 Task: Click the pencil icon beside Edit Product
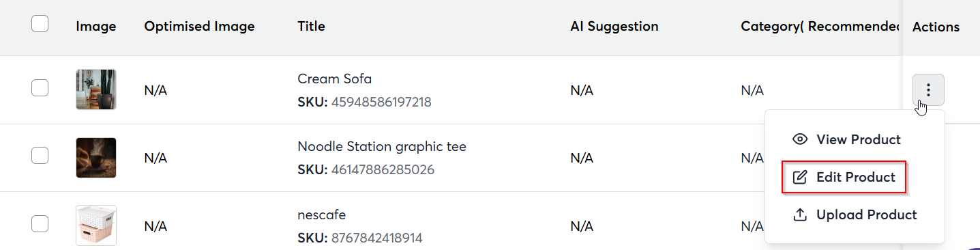[x=800, y=177]
